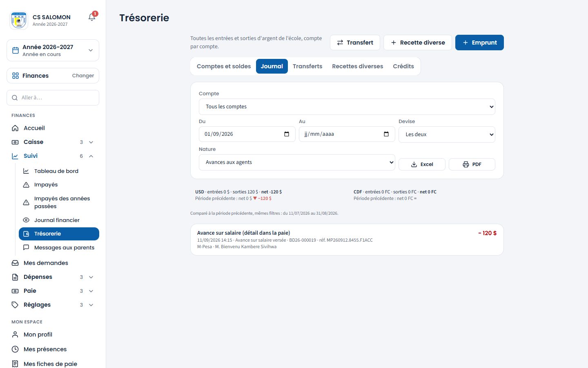Switch to the Transferts tab

coord(307,66)
